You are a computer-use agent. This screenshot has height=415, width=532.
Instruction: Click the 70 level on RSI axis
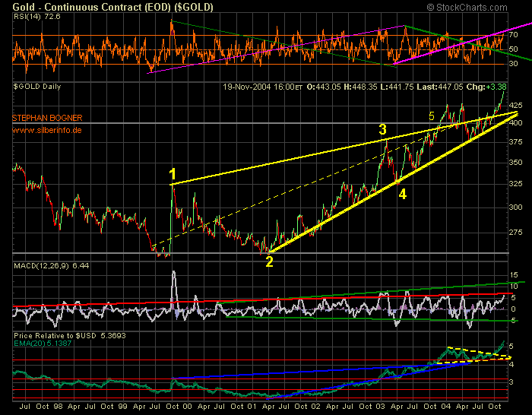(x=513, y=35)
